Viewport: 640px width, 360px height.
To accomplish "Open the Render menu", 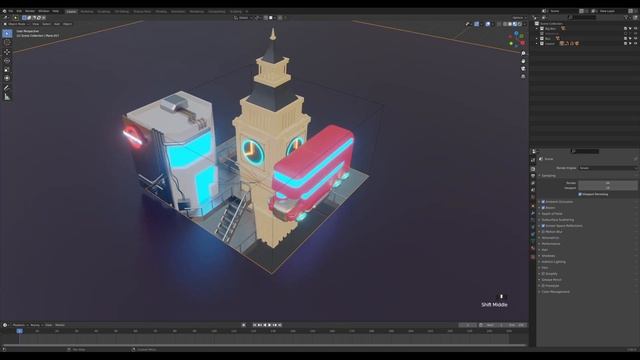I will 30,11.
